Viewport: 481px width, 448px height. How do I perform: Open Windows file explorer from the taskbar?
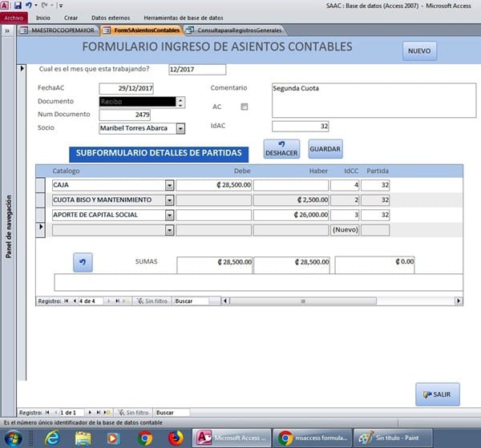83,438
